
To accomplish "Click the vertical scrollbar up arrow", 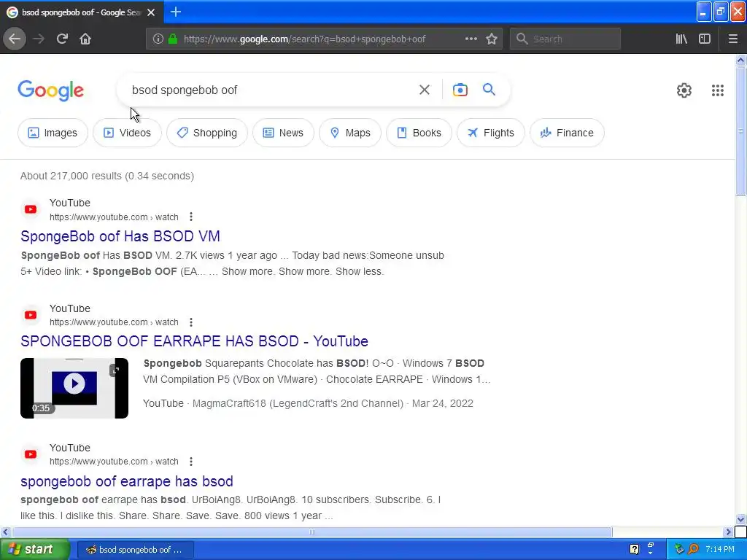I will [741, 60].
